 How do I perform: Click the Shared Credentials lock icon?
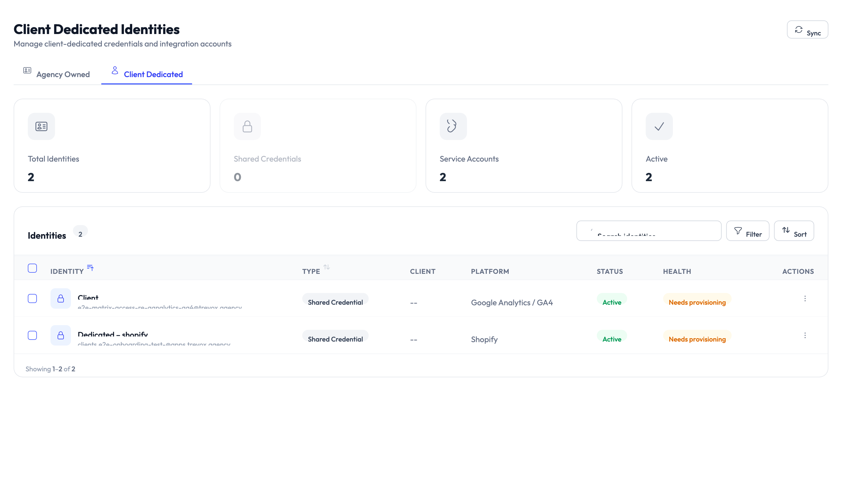247,126
